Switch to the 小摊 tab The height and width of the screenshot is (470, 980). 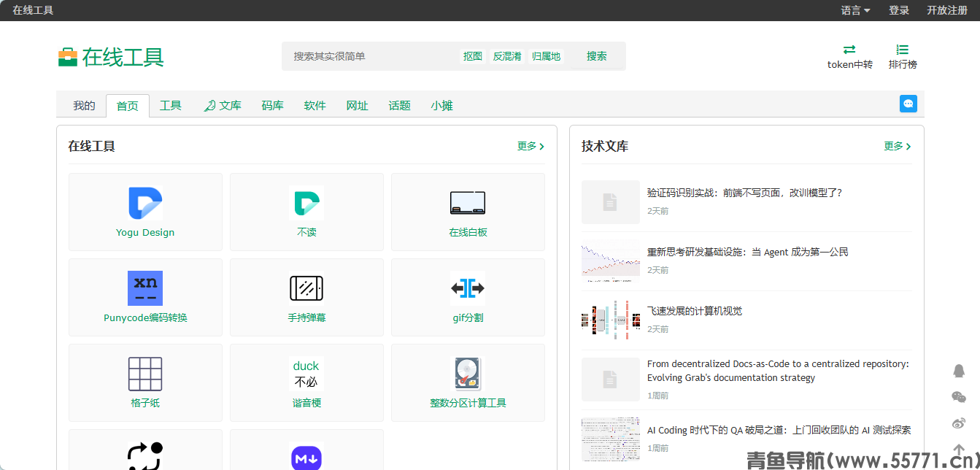tap(441, 106)
